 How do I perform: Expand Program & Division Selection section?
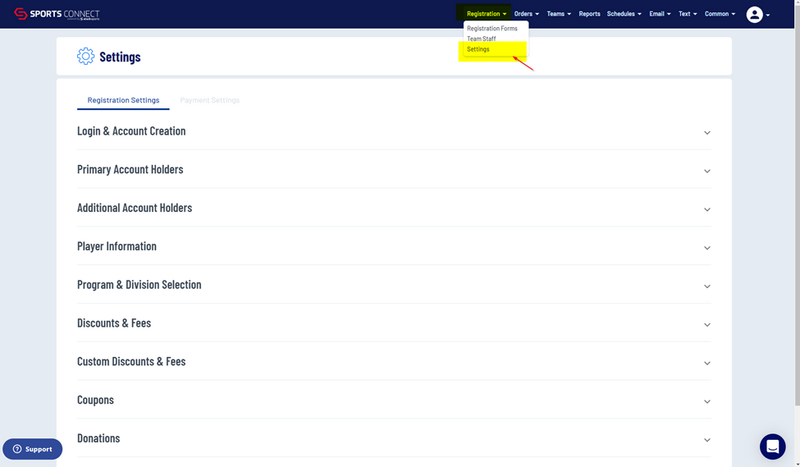(707, 286)
